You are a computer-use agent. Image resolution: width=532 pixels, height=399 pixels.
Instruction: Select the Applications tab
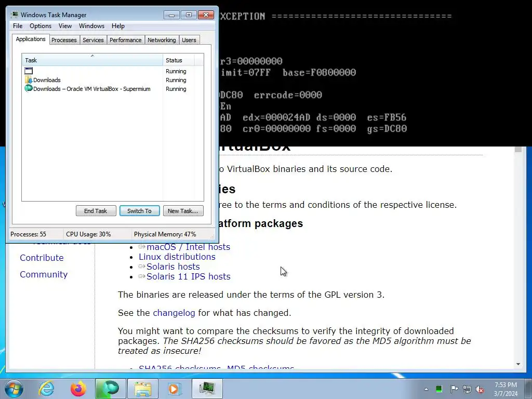(x=31, y=39)
